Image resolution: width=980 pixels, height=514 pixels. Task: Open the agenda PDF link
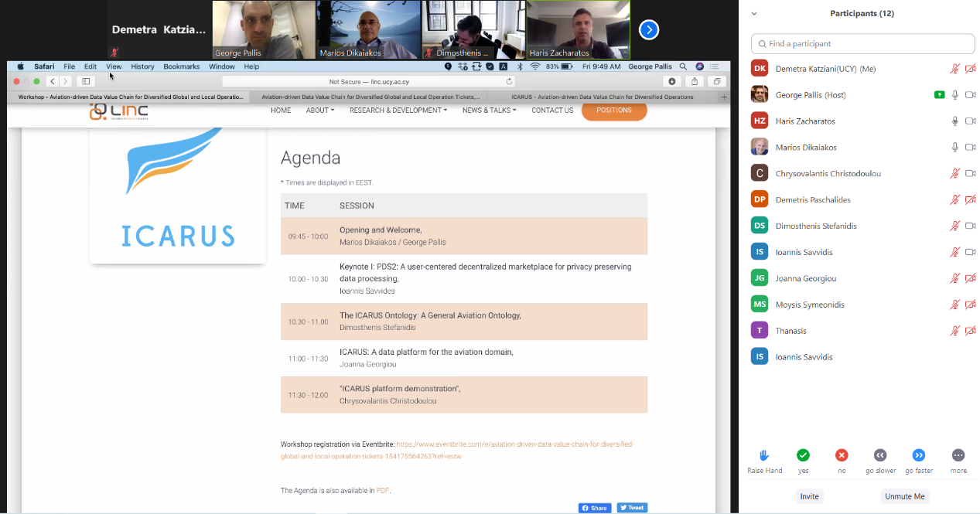383,491
